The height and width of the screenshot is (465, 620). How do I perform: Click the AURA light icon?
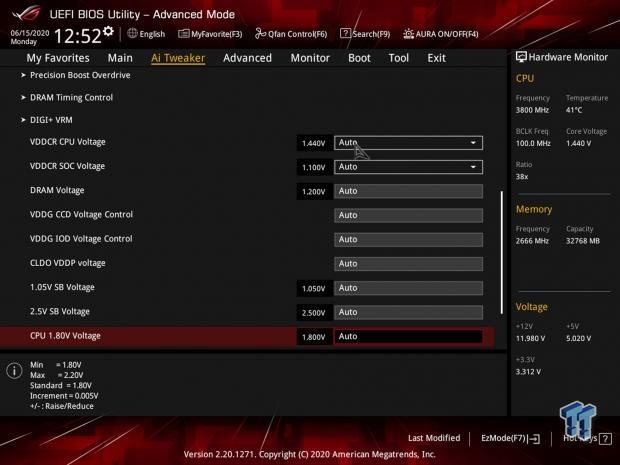tap(408, 34)
